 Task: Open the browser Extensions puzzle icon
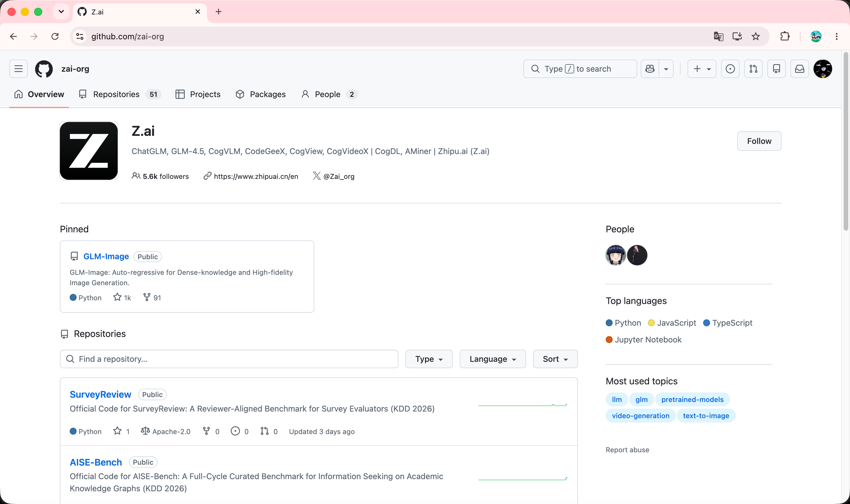point(785,36)
